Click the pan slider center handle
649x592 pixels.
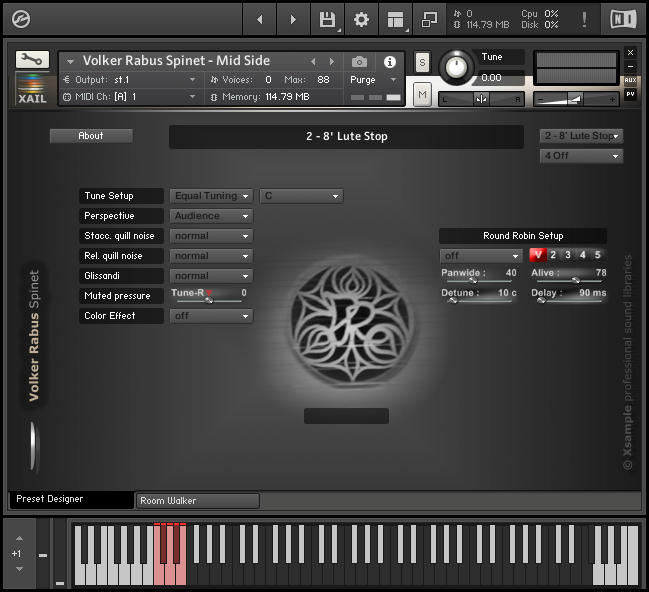(481, 99)
